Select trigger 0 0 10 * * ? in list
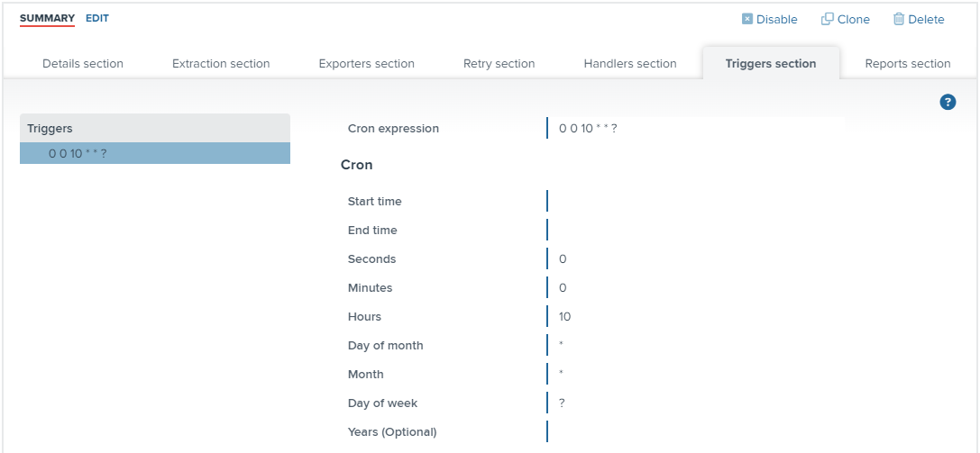This screenshot has height=453, width=980. [155, 153]
